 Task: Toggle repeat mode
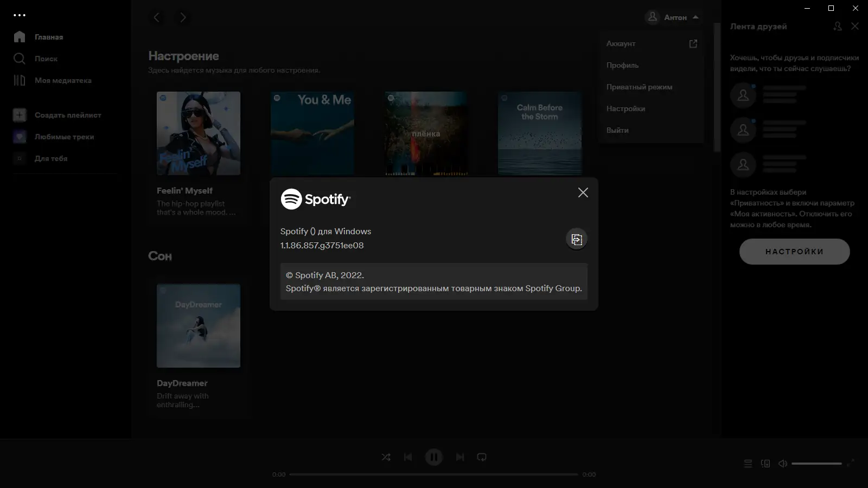point(482,457)
